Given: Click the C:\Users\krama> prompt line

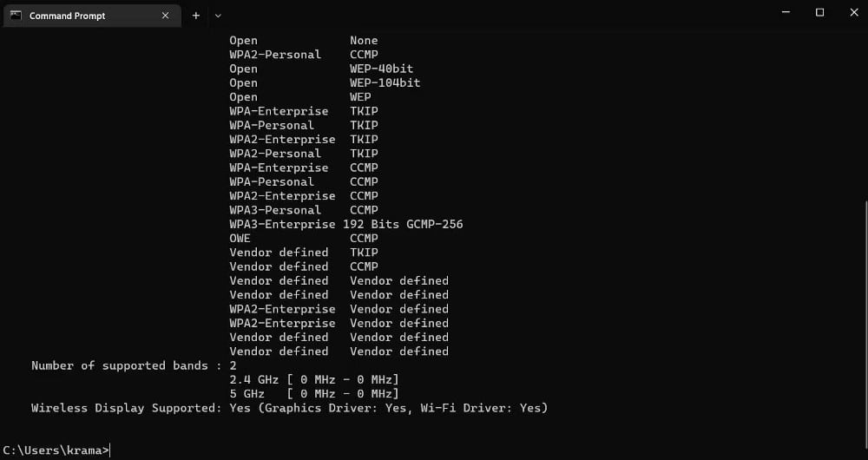Looking at the screenshot, I should (x=56, y=450).
